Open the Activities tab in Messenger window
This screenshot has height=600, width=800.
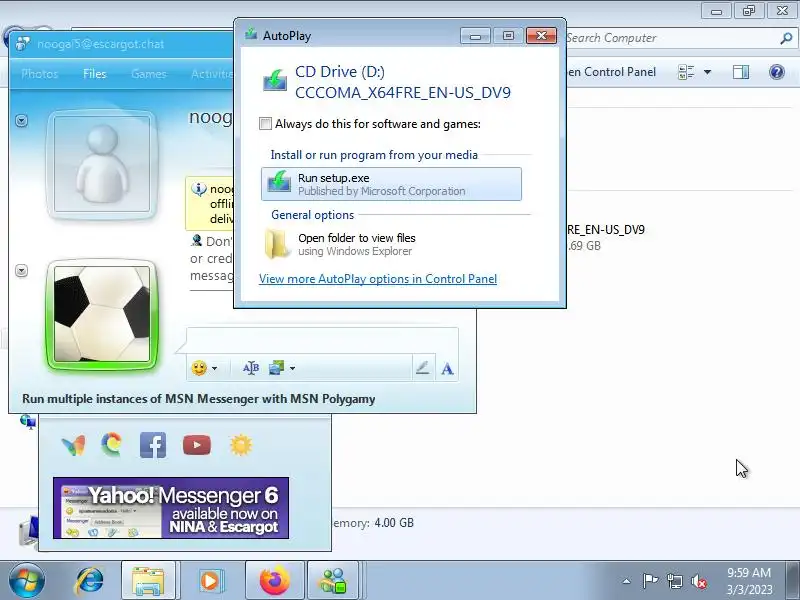click(x=212, y=74)
